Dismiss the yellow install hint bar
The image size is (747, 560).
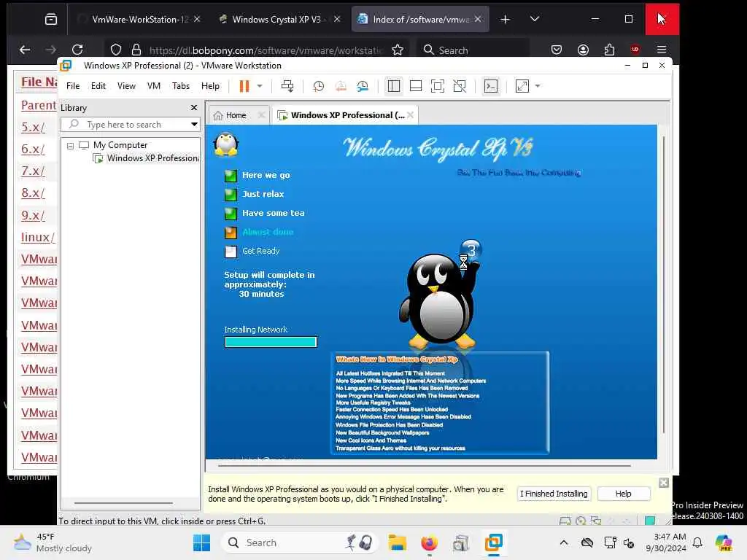[664, 483]
